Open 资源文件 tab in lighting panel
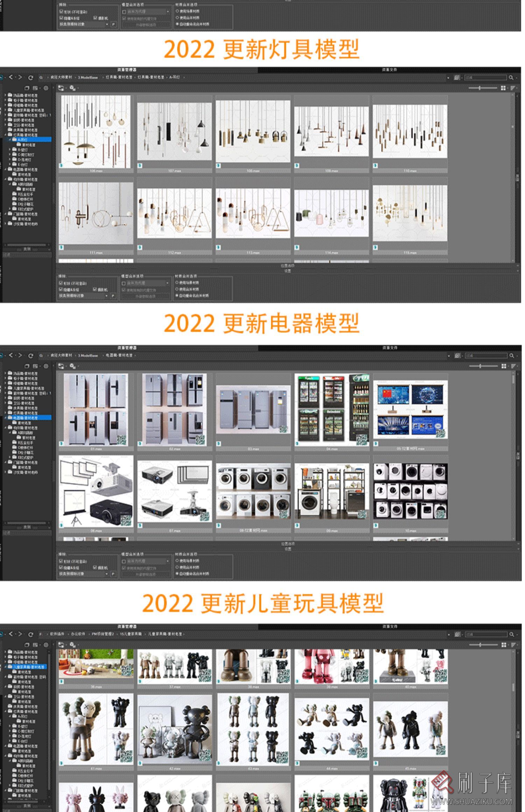This screenshot has width=525, height=812. tap(390, 70)
